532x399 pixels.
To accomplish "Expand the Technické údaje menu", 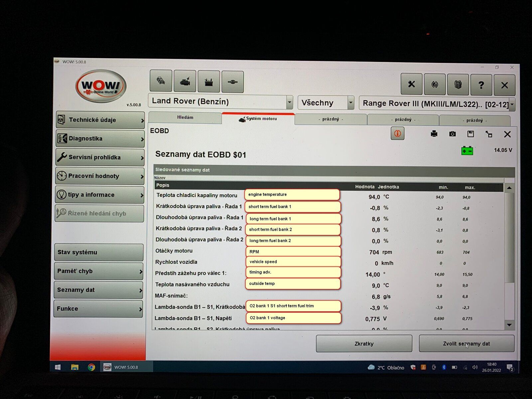I will (x=100, y=120).
